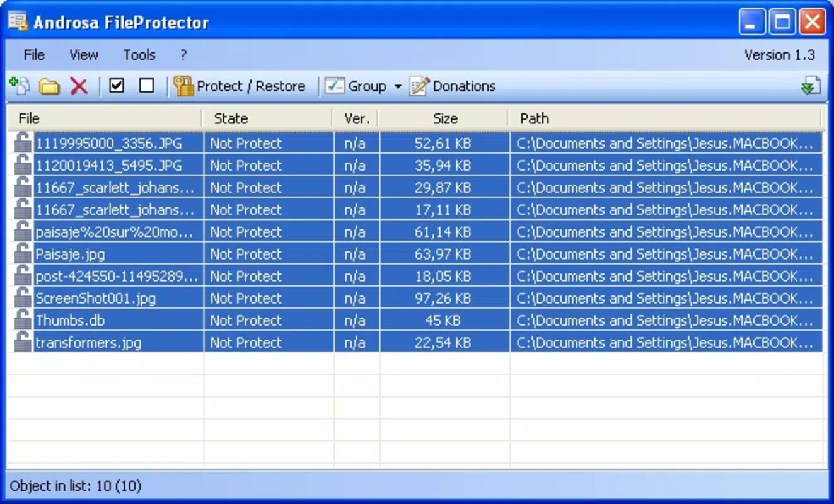Image resolution: width=834 pixels, height=504 pixels.
Task: Select file name 1119995000_3356.JPG
Action: 108,144
